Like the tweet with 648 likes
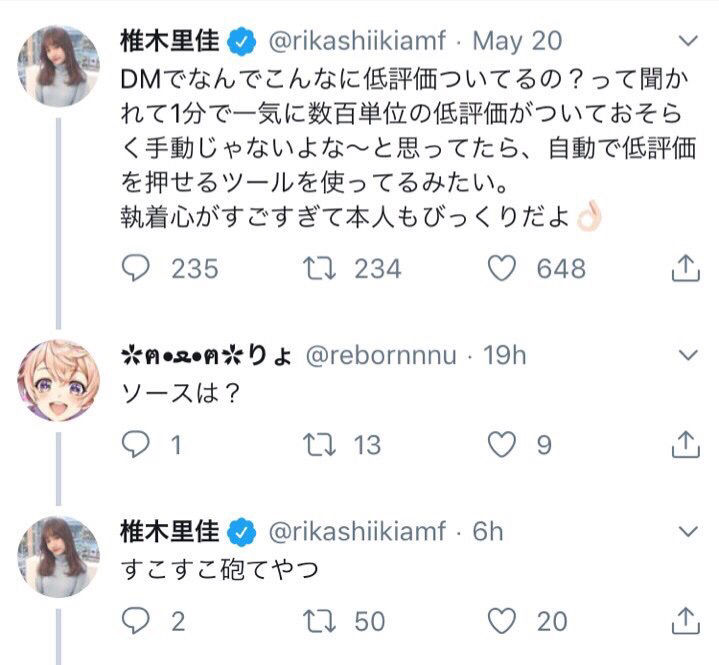Image resolution: width=719 pixels, height=665 pixels. coord(502,268)
